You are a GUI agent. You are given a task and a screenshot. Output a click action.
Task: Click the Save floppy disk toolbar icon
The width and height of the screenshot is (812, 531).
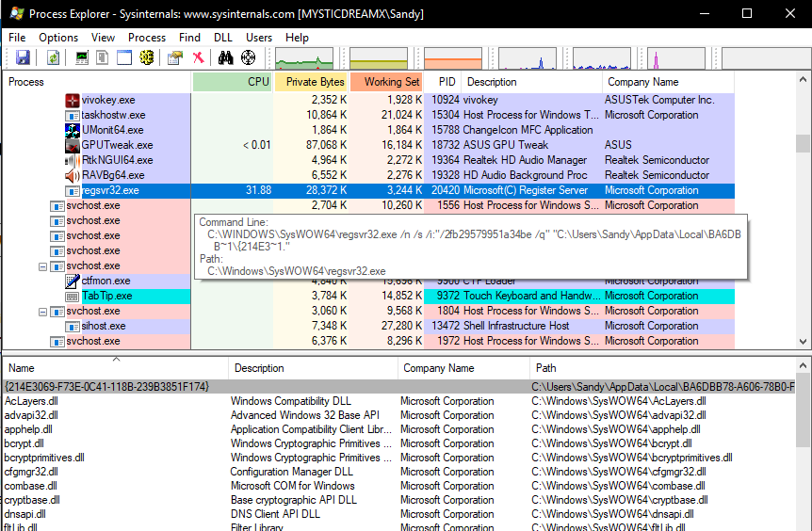pyautogui.click(x=23, y=57)
